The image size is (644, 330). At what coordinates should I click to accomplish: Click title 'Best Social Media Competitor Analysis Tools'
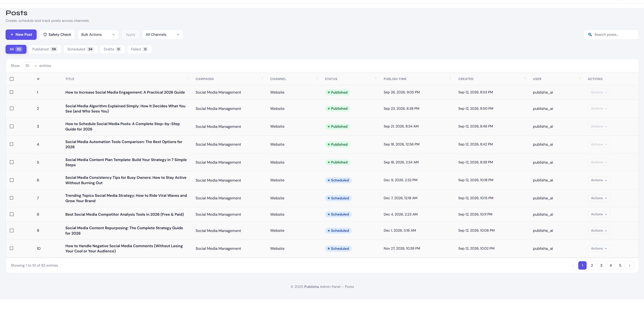click(x=124, y=214)
